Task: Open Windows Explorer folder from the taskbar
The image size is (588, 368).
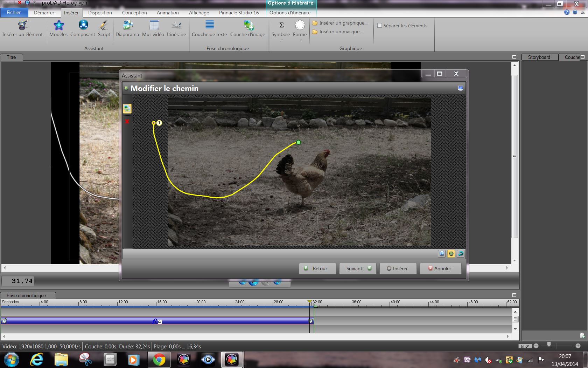Action: point(61,360)
